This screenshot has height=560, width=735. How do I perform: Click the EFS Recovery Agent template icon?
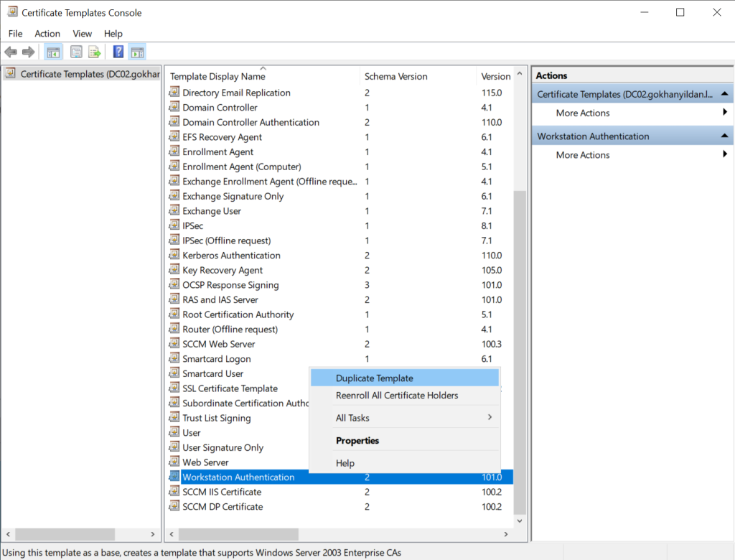tap(174, 136)
